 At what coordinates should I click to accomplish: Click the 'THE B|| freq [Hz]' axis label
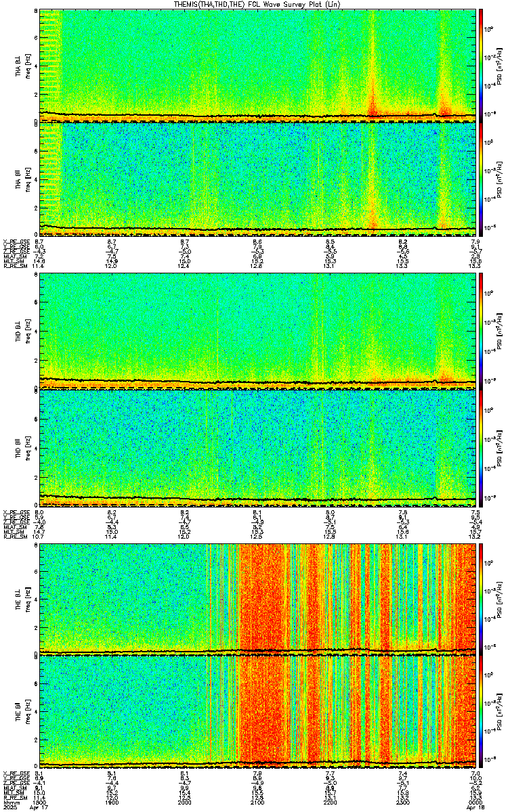[22, 712]
